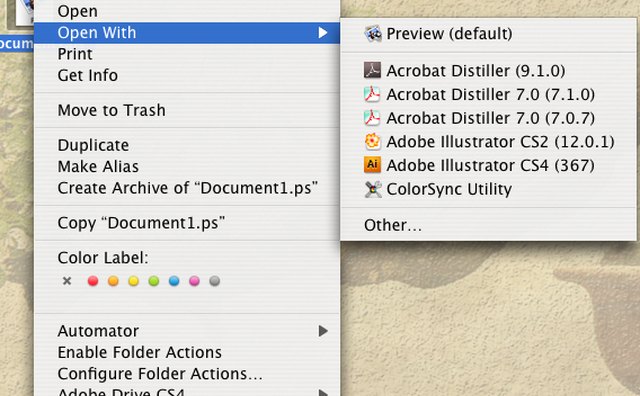Expand Adobe Drive CS4 submenu arrow

point(323,393)
